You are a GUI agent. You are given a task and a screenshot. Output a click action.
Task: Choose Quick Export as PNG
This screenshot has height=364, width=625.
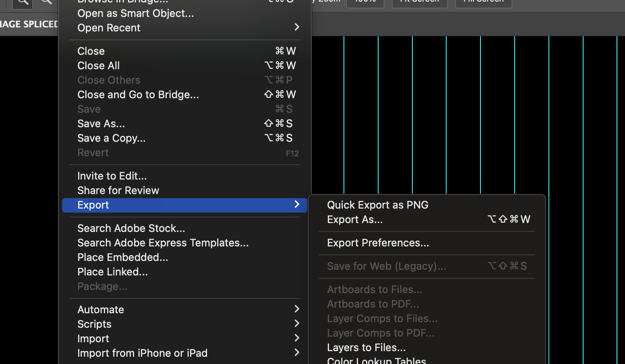377,205
